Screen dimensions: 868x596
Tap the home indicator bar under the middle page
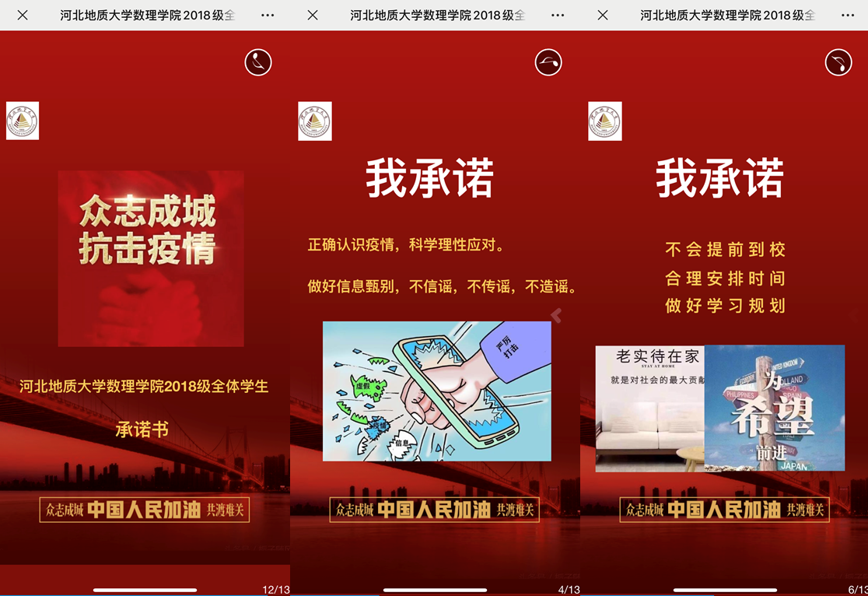(x=435, y=591)
